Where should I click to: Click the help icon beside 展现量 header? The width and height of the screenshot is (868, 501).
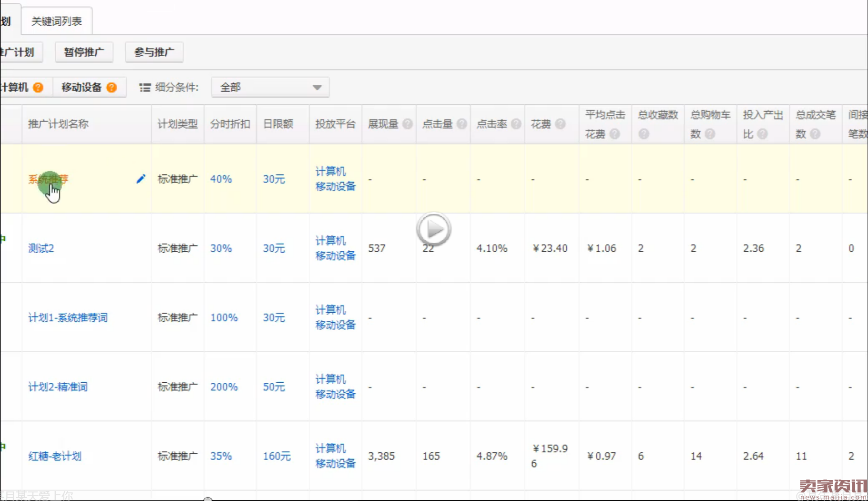(408, 124)
